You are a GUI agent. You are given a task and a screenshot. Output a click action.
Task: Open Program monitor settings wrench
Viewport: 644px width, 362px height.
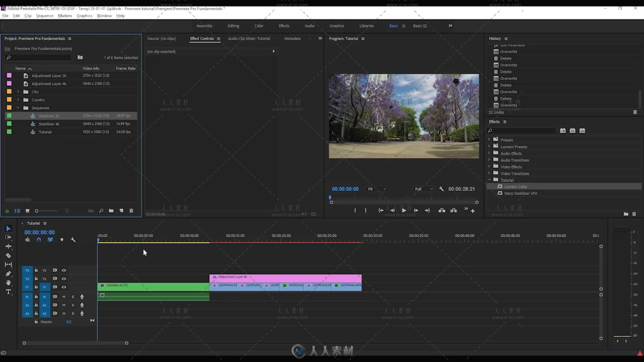pyautogui.click(x=441, y=189)
